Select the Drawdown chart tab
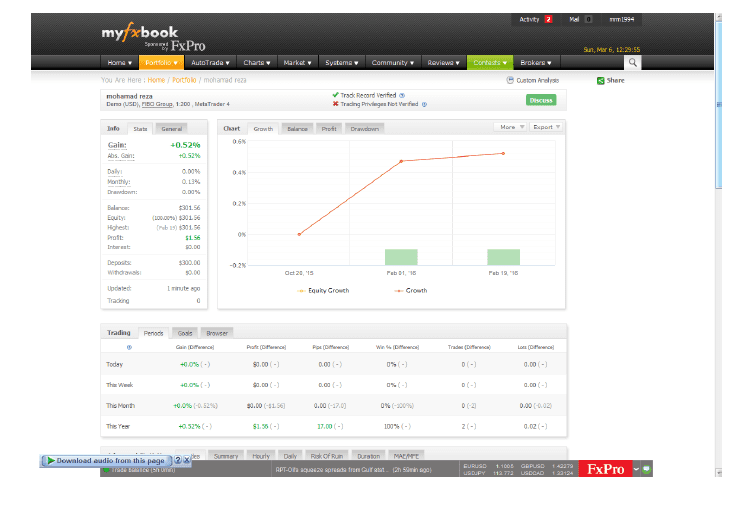 (364, 129)
